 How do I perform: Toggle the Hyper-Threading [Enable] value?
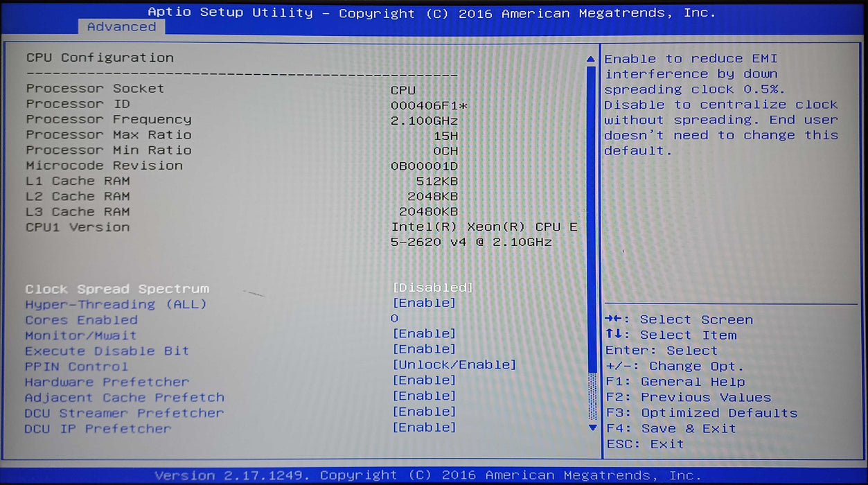pyautogui.click(x=425, y=303)
